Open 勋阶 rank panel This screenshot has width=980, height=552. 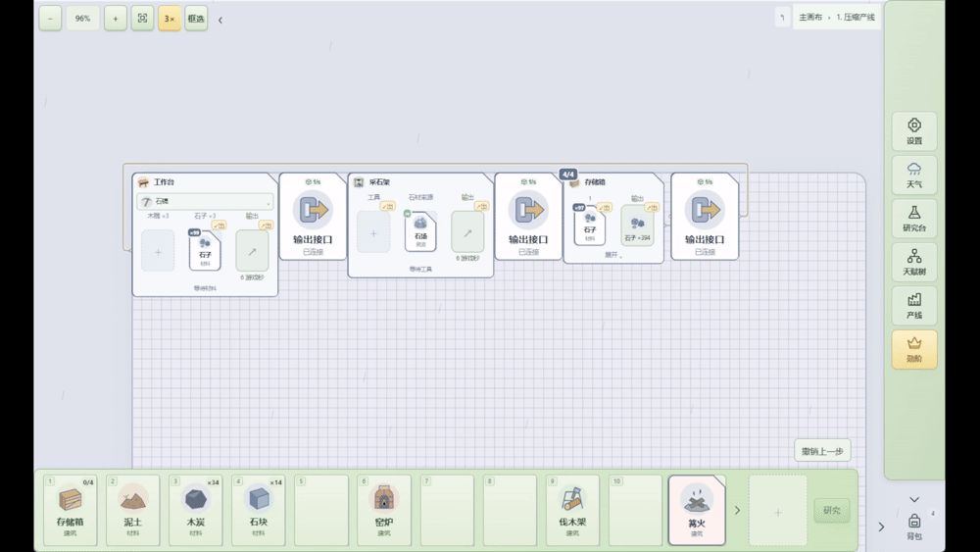(x=913, y=349)
